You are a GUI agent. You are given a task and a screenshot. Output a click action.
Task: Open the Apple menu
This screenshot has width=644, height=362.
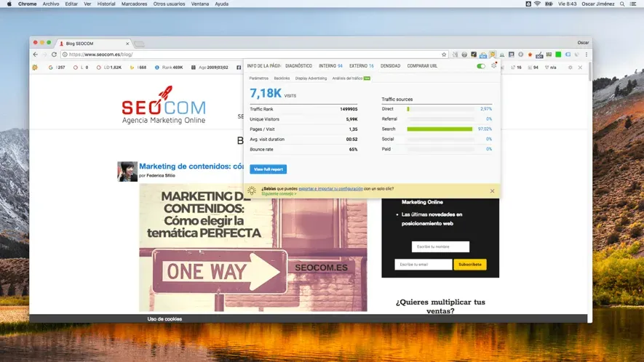[x=9, y=4]
